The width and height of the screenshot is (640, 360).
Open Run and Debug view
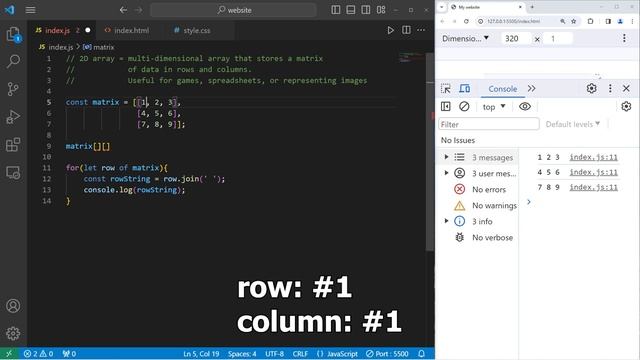13,117
